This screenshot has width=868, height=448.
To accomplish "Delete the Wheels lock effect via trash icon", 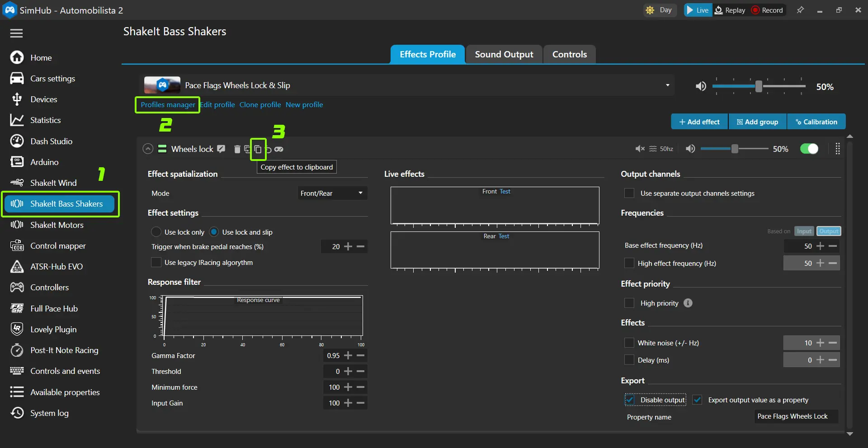I will (x=237, y=149).
